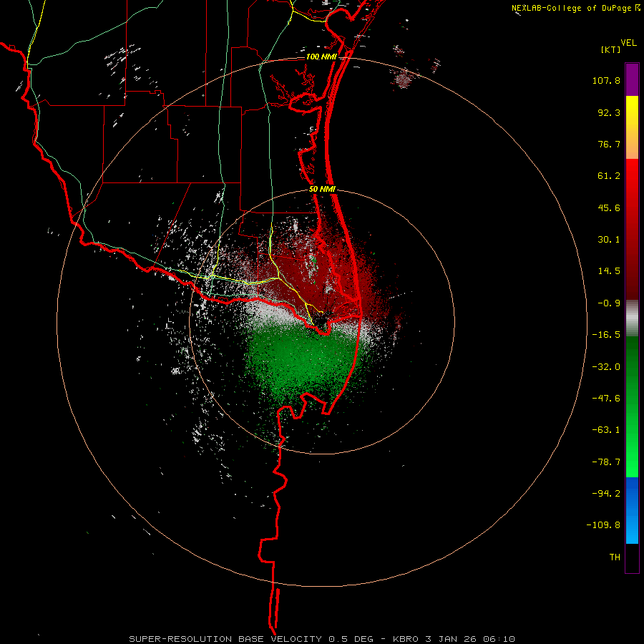644x644 pixels.
Task: Pick the black TH segment of the scale
Action: (632, 558)
